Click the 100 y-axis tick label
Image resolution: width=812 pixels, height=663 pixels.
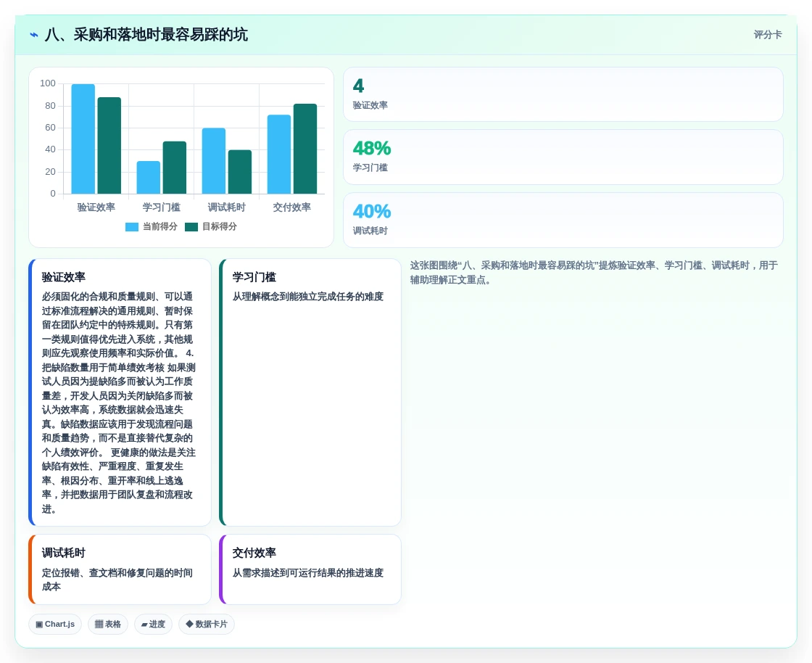48,83
